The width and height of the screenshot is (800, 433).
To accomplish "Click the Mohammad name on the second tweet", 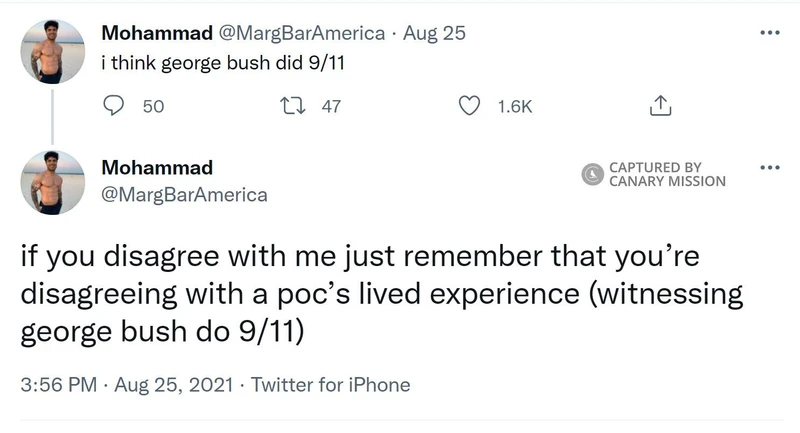I will (x=157, y=168).
